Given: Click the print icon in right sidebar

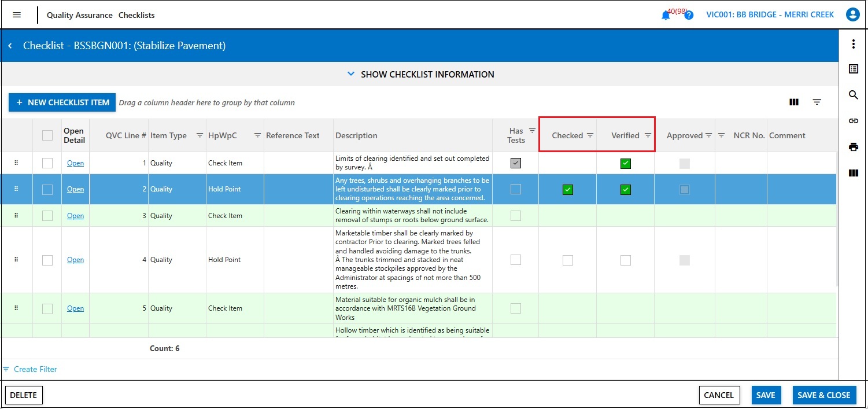Looking at the screenshot, I should click(x=854, y=147).
